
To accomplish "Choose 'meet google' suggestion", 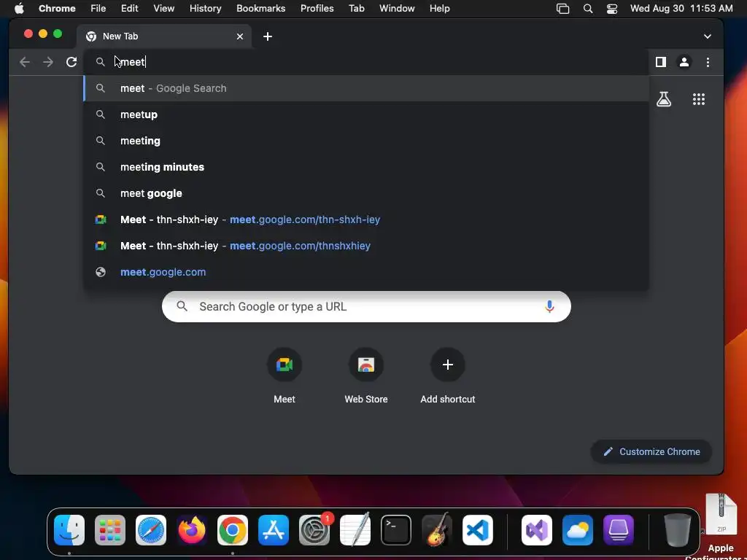I will tap(366, 193).
